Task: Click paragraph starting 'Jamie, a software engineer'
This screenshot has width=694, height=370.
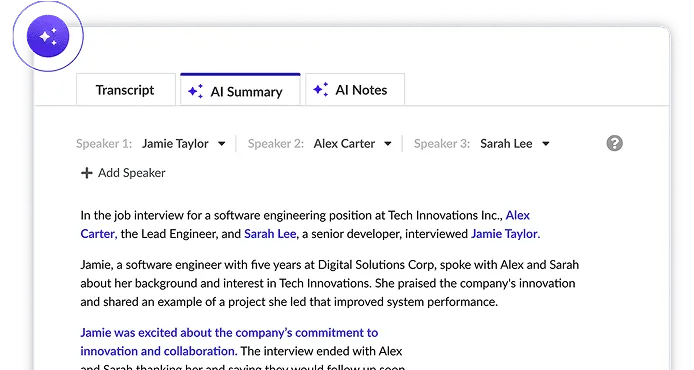Action: coord(329,283)
